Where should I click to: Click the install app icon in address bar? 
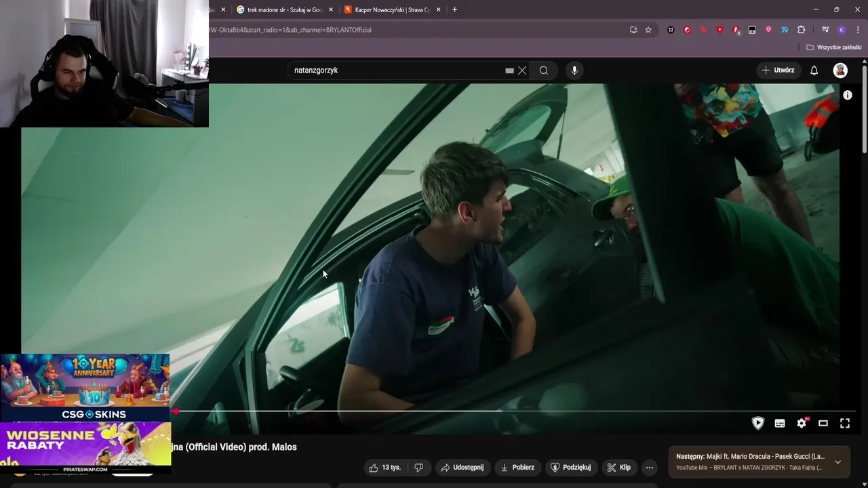pos(633,30)
